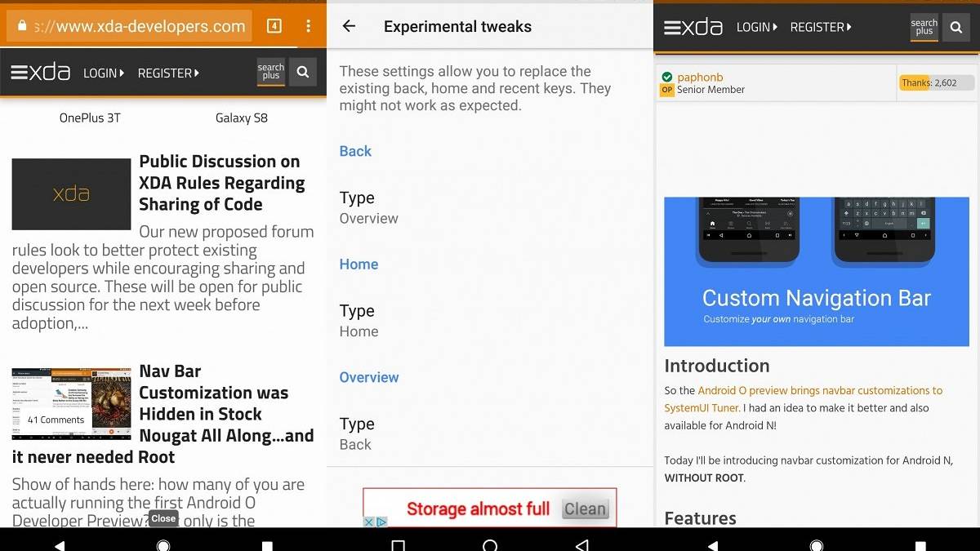Open the Custom Navigation Bar banner image
This screenshot has height=551, width=980.
point(817,271)
